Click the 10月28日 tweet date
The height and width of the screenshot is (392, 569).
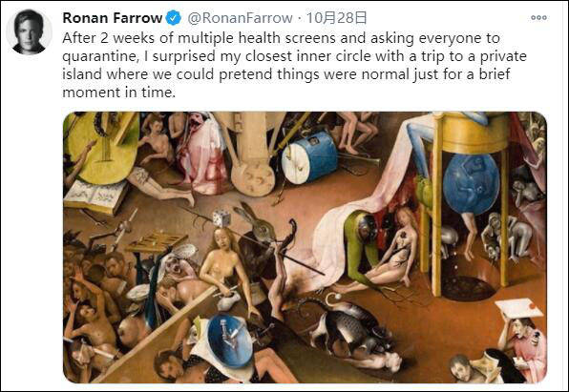click(x=336, y=18)
